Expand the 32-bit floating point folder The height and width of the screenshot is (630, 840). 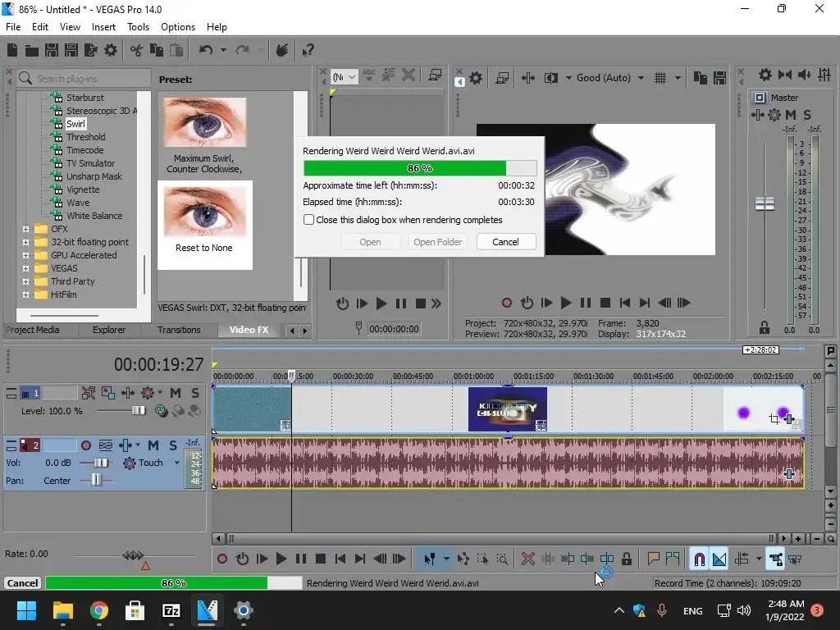tap(25, 242)
